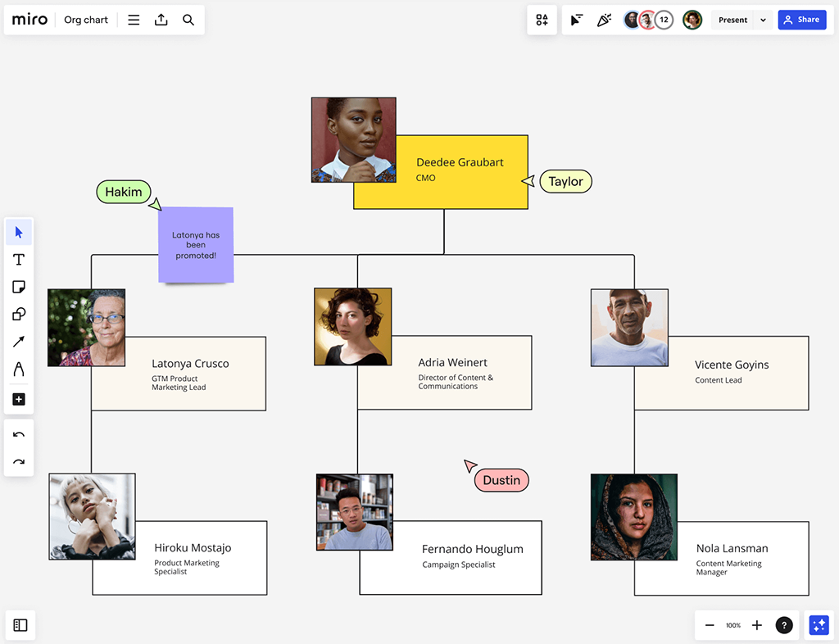Click Deedee Graubart's photo
Image resolution: width=839 pixels, height=644 pixels.
(x=354, y=140)
